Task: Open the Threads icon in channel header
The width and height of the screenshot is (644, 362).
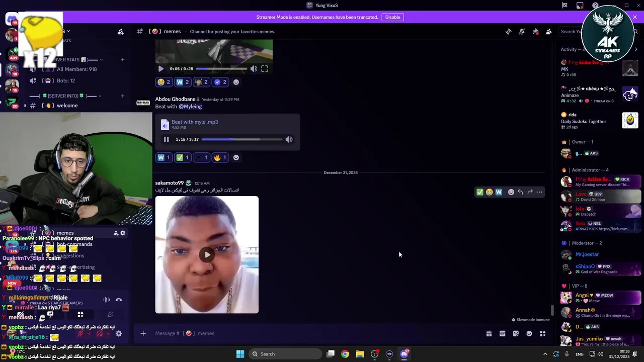Action: tap(508, 31)
